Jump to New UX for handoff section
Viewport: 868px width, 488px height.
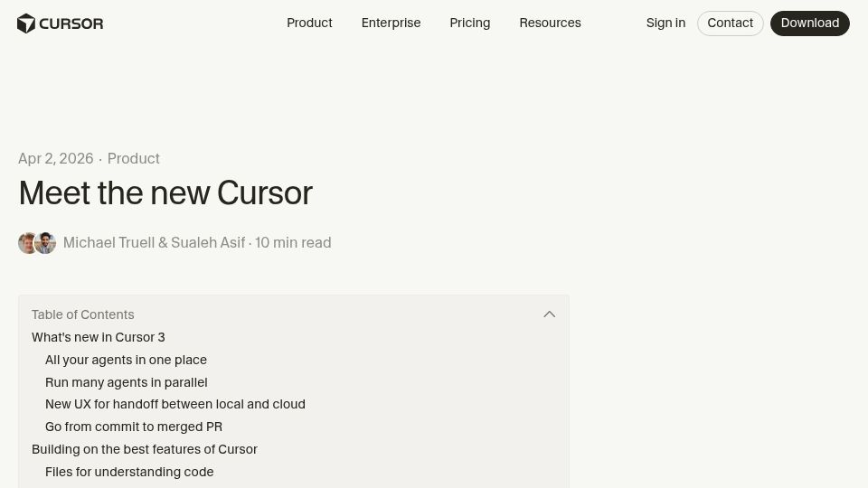175,404
